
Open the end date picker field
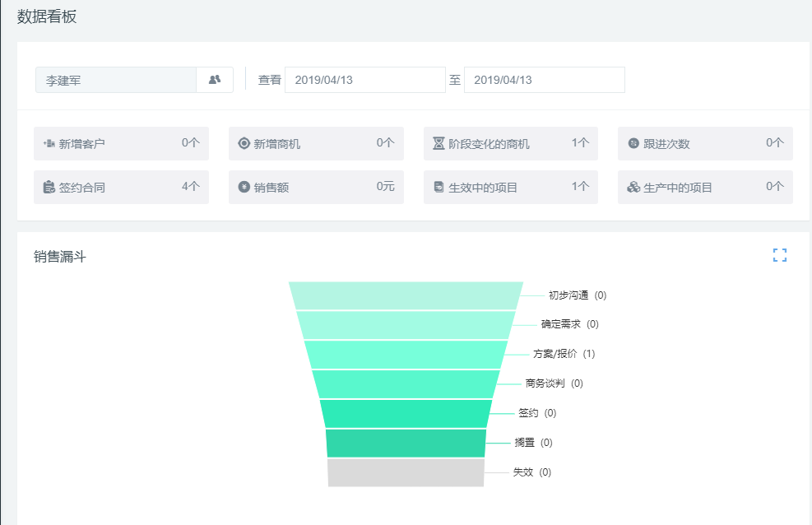click(544, 80)
